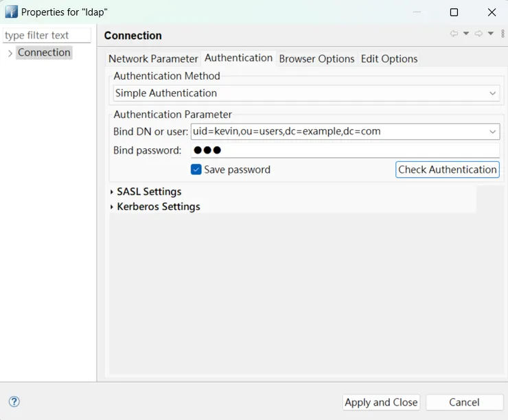Expand the Connection tree node arrow

coord(10,53)
